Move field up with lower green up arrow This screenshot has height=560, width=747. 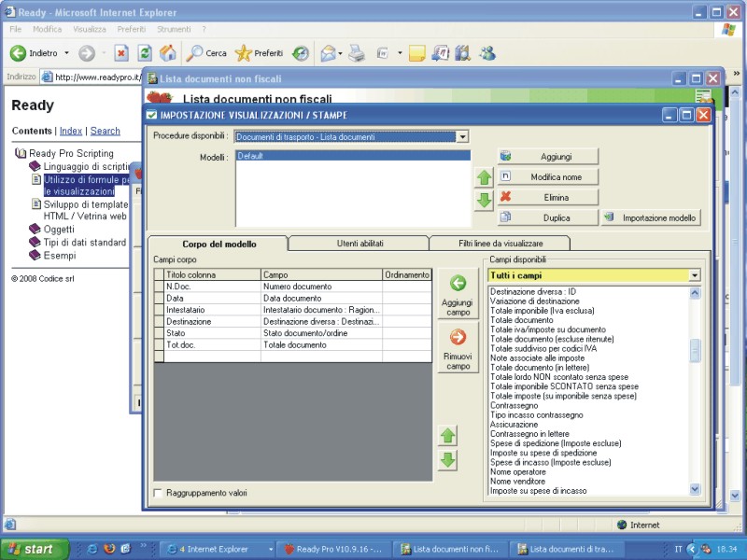coord(448,436)
